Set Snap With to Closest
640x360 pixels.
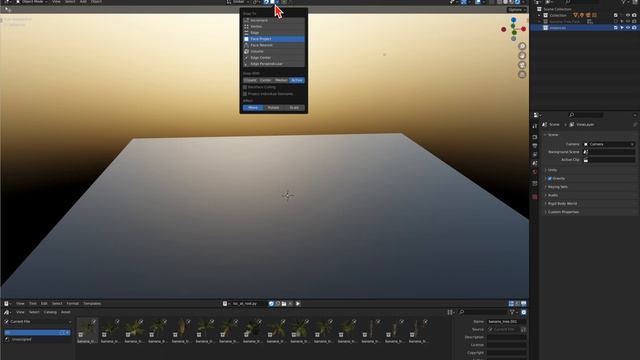250,80
